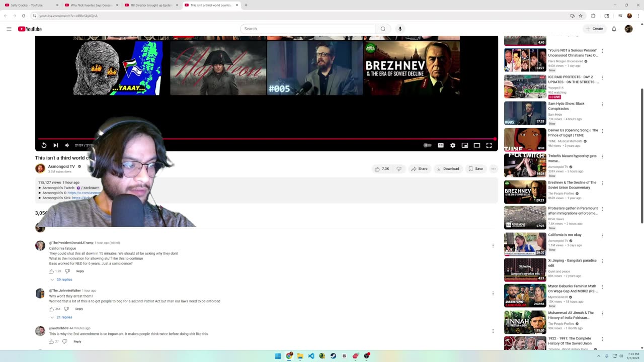Toggle the autoplay switch in player
644x362 pixels.
(x=427, y=145)
